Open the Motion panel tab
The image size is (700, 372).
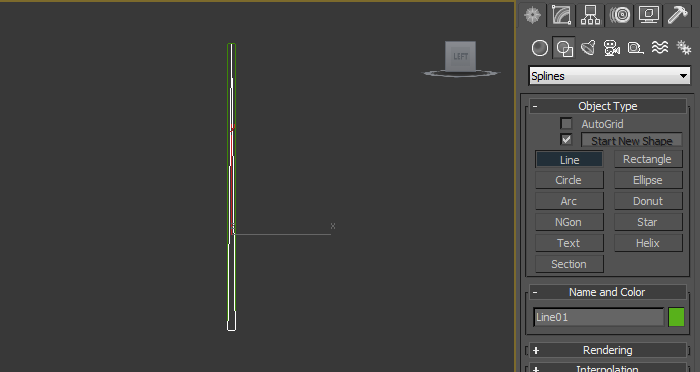[620, 15]
